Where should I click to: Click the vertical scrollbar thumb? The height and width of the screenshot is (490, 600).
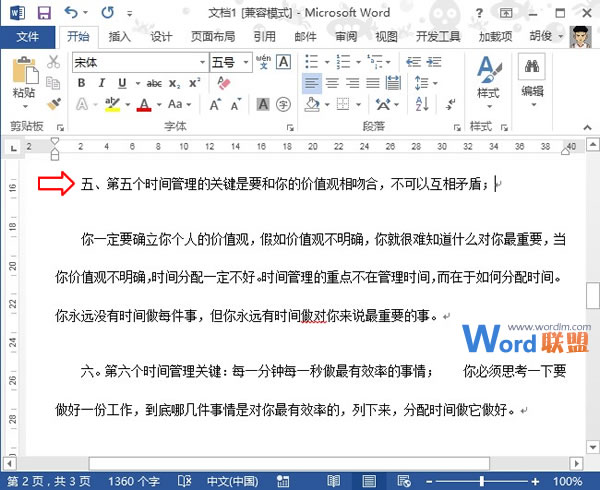click(x=593, y=295)
